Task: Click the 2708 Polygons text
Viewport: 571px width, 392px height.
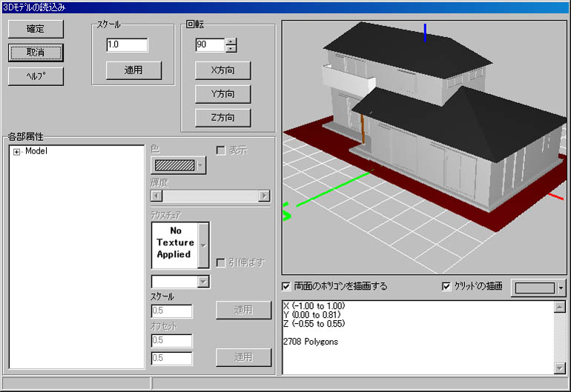Action: tap(311, 342)
